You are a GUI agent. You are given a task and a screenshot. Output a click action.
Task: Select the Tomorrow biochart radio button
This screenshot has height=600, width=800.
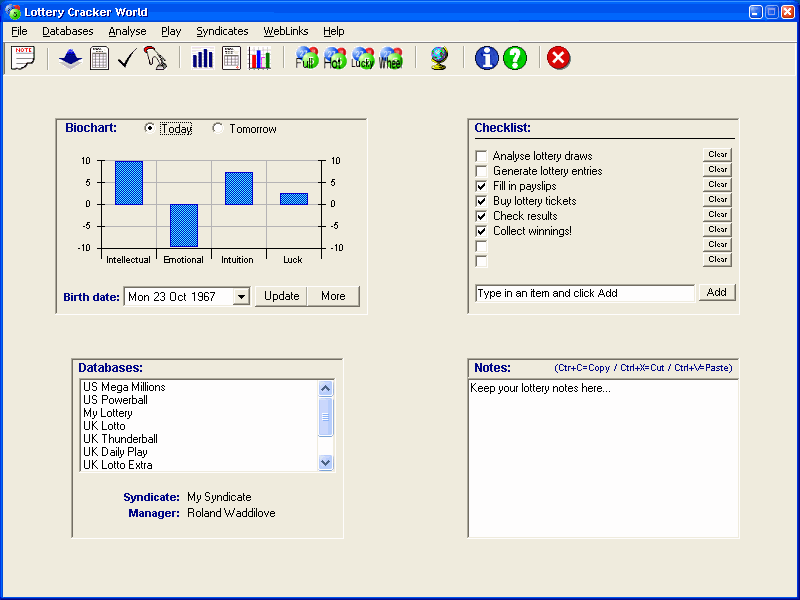[x=218, y=129]
